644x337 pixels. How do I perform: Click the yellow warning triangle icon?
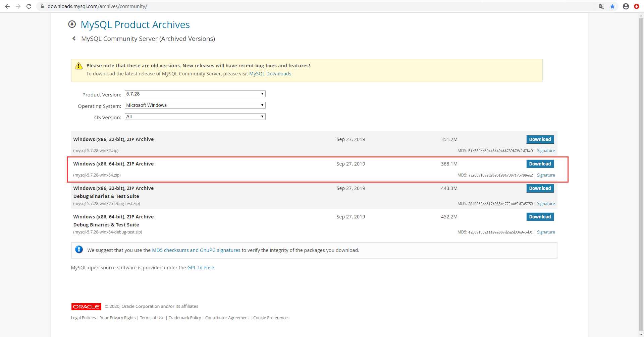(x=78, y=66)
